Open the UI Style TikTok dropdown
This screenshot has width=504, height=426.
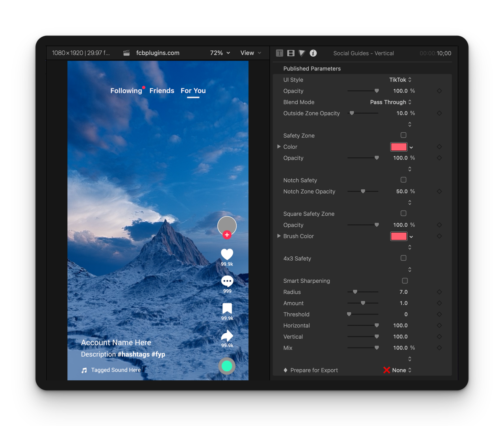(400, 80)
